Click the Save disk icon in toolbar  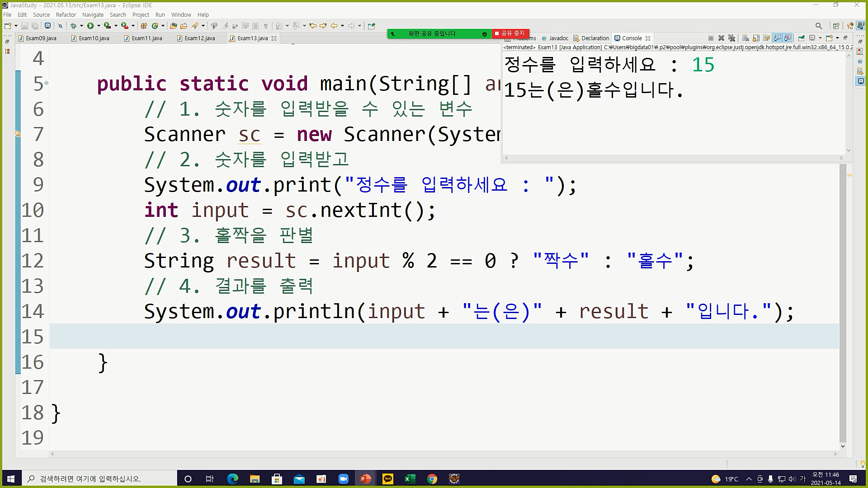[25, 26]
